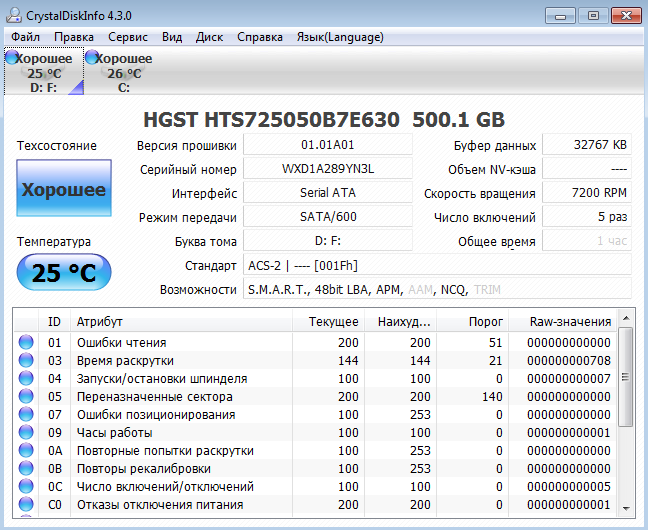
Task: Click the Порог column header
Action: point(472,321)
